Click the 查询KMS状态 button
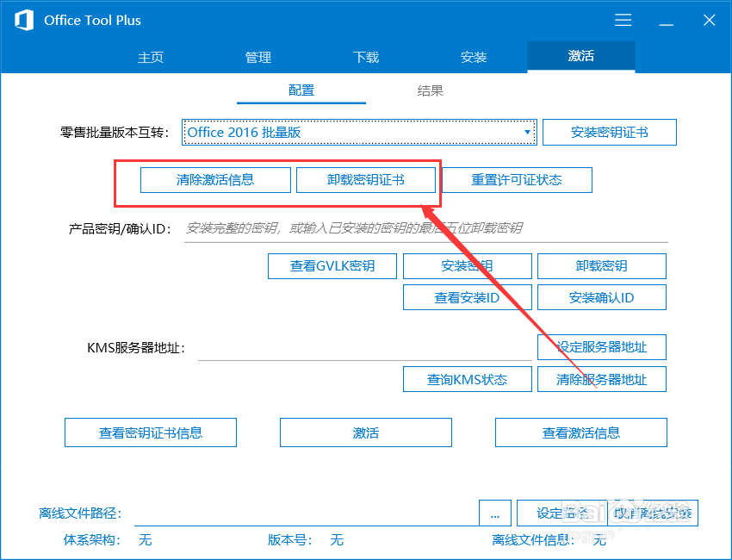This screenshot has width=732, height=560. coord(468,379)
